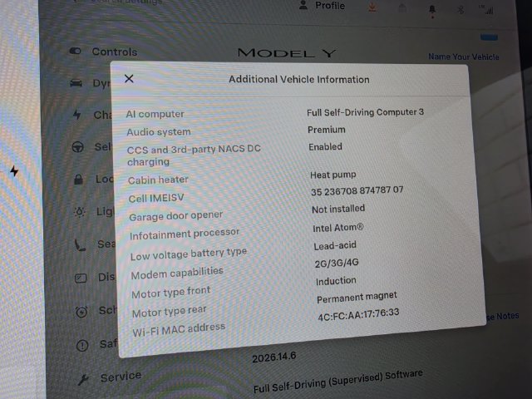Close the Additional Vehicle Information dialog
Screen dimensions: 532x399
tap(129, 79)
